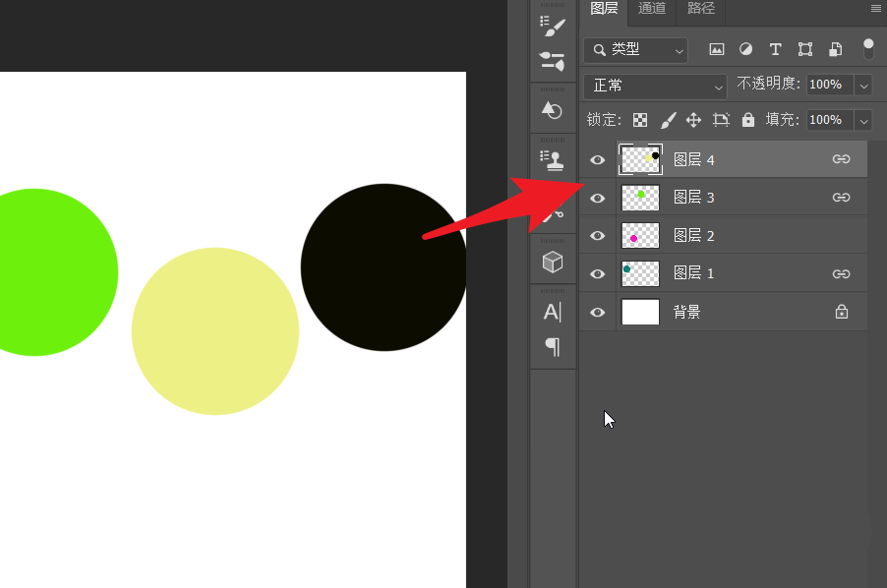Screen dimensions: 887x588
Task: Open the Paragraph panel icon
Action: tap(553, 346)
